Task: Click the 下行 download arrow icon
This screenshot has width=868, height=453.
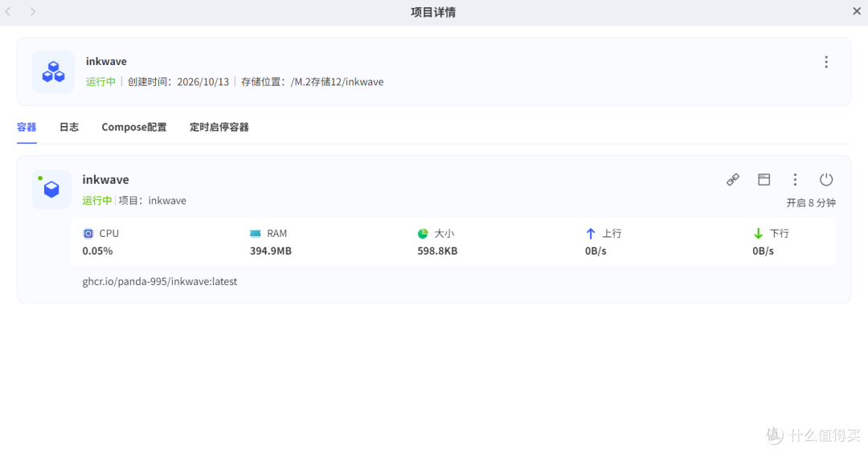Action: [759, 234]
